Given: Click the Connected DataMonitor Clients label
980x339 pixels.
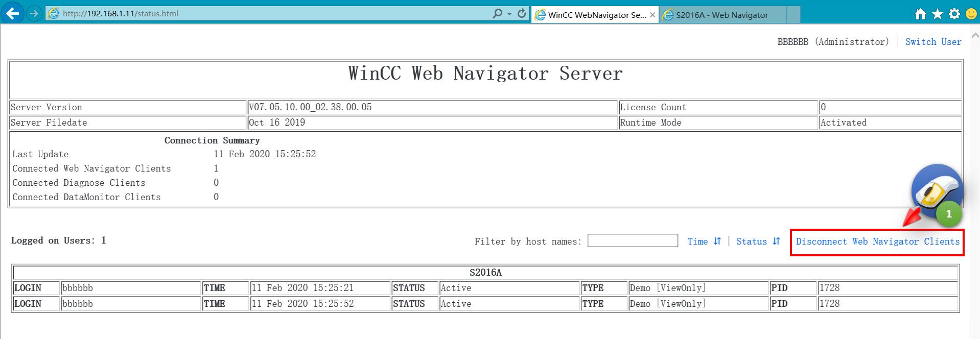Looking at the screenshot, I should click(86, 197).
